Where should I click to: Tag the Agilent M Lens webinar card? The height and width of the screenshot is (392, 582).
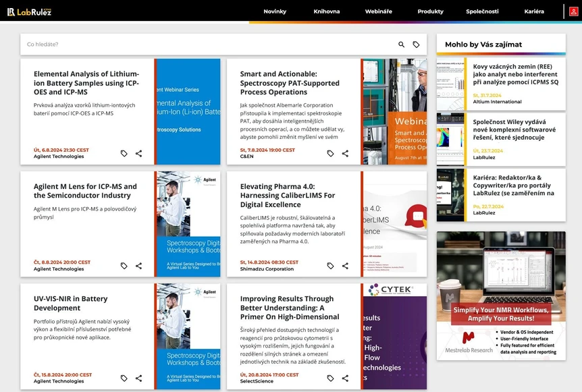pyautogui.click(x=124, y=266)
